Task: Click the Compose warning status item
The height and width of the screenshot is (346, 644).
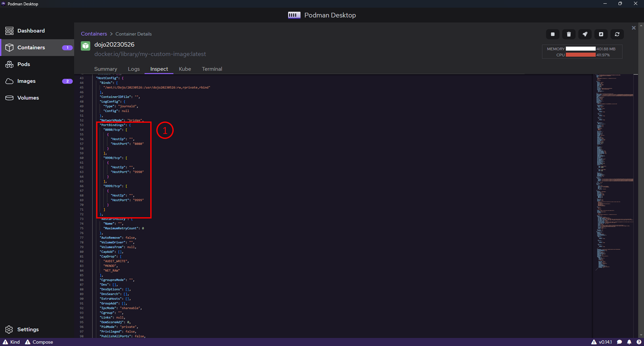Action: coord(39,342)
